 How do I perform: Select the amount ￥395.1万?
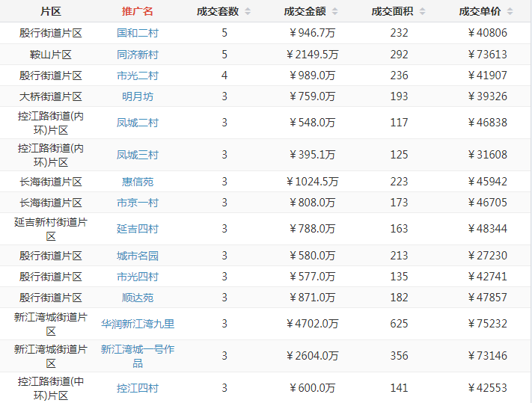[x=313, y=155]
